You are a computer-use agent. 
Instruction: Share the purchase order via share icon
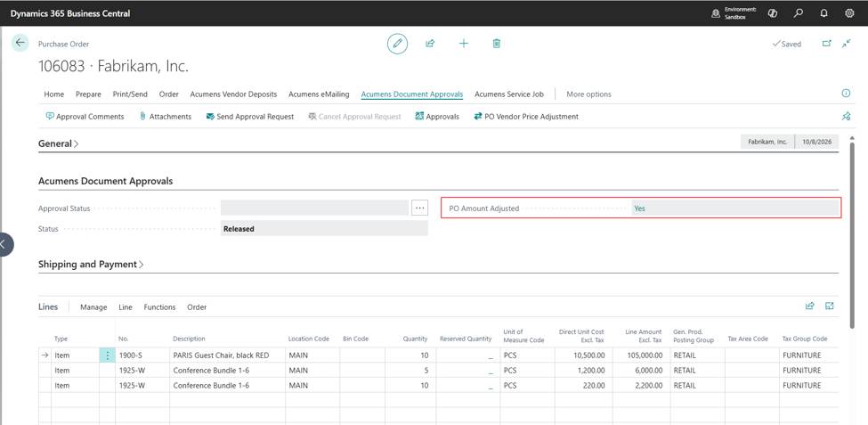[x=430, y=44]
